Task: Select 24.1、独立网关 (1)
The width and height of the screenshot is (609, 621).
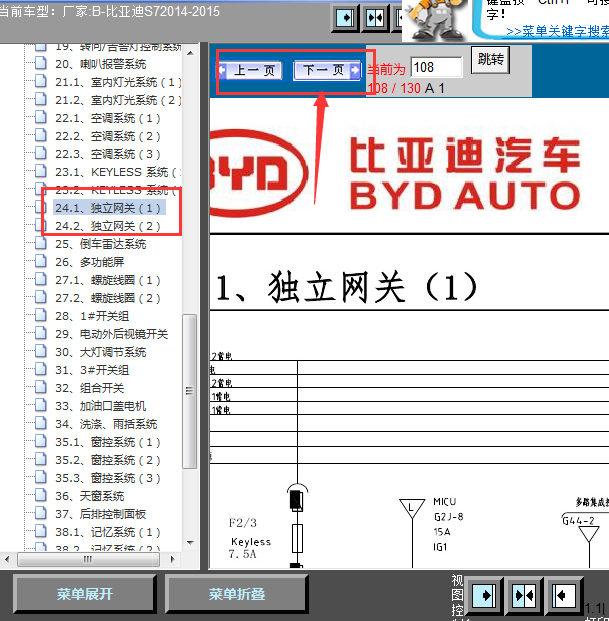Action: [108, 208]
